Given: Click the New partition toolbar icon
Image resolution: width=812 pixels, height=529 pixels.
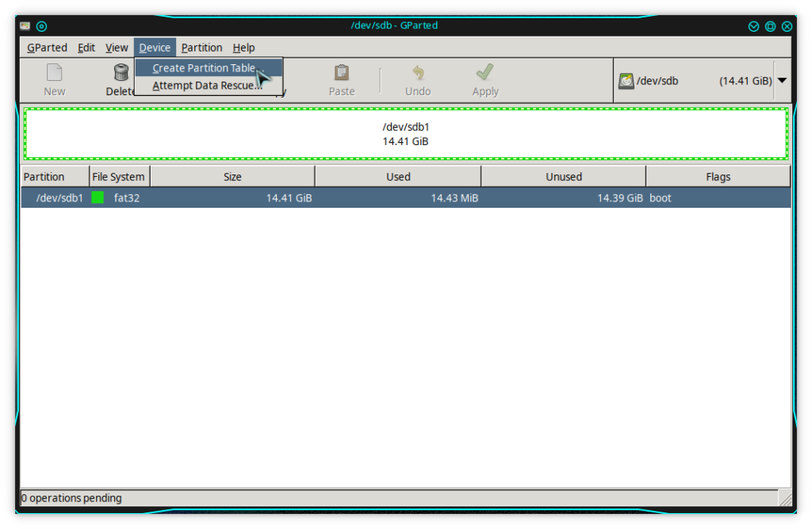Looking at the screenshot, I should [x=54, y=74].
